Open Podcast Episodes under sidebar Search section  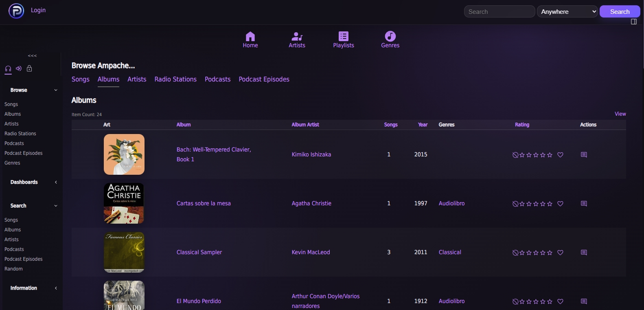point(24,259)
